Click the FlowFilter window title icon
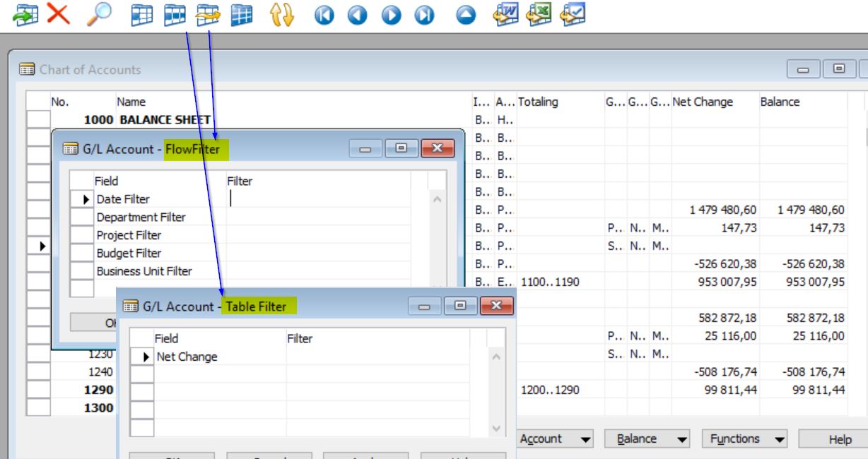Image resolution: width=868 pixels, height=459 pixels. [x=70, y=149]
